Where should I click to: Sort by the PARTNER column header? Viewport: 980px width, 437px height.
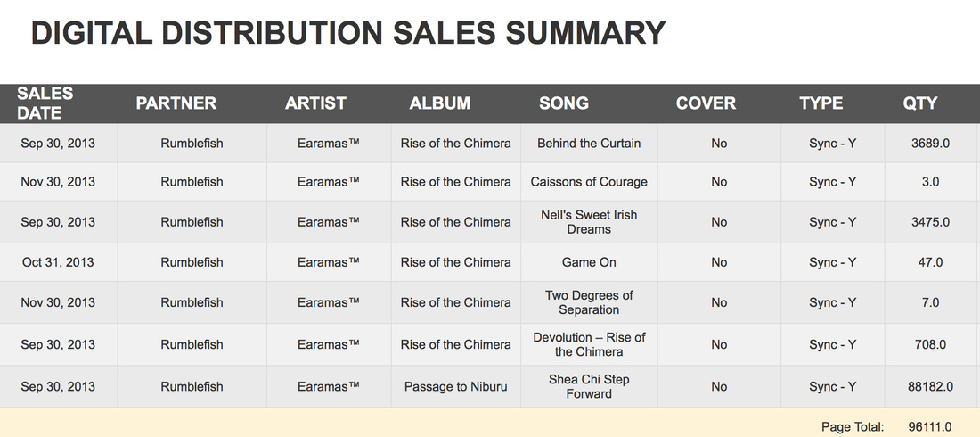tap(176, 103)
